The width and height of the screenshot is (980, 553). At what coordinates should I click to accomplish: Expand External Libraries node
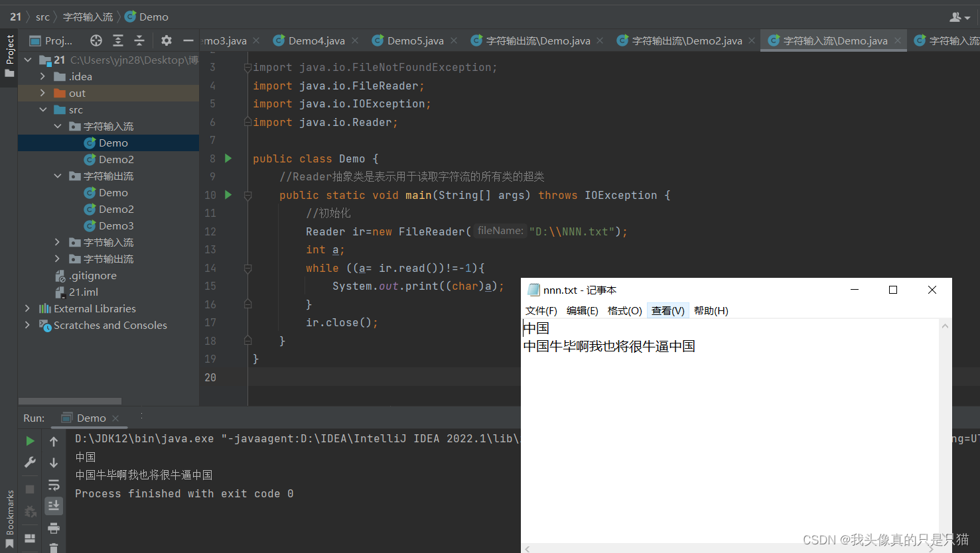(27, 308)
